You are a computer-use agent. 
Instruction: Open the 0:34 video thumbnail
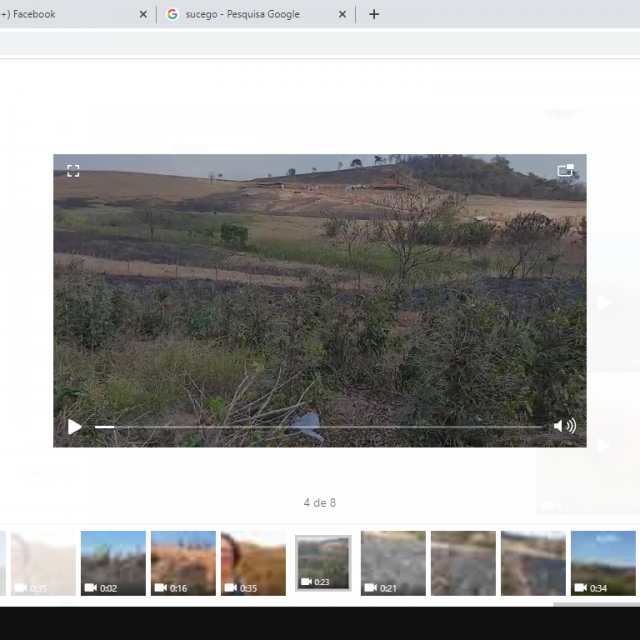point(603,563)
